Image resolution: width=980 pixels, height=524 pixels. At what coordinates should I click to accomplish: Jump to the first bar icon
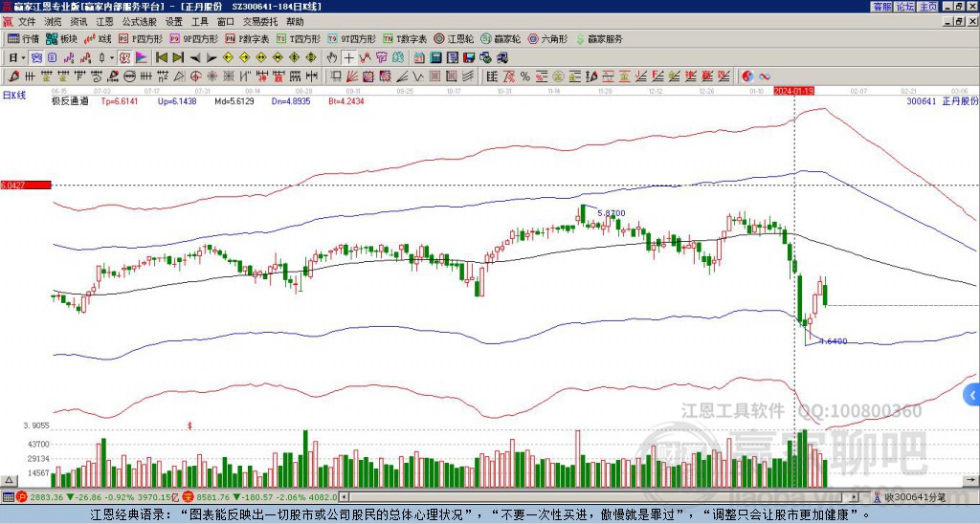click(x=161, y=57)
